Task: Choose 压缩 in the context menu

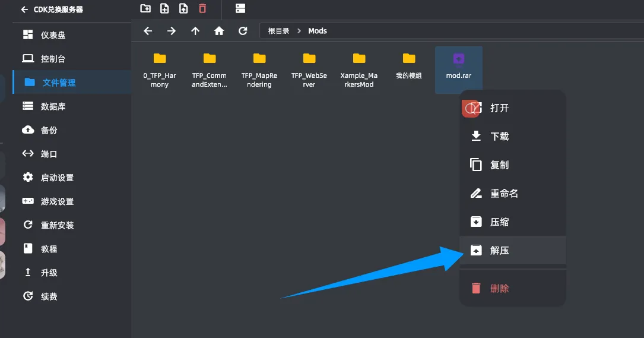Action: [513, 222]
